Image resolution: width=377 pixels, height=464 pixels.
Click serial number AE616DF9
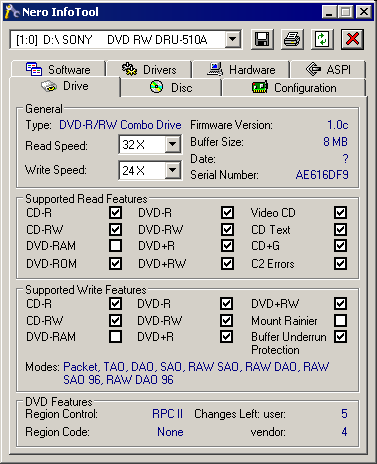coord(322,175)
